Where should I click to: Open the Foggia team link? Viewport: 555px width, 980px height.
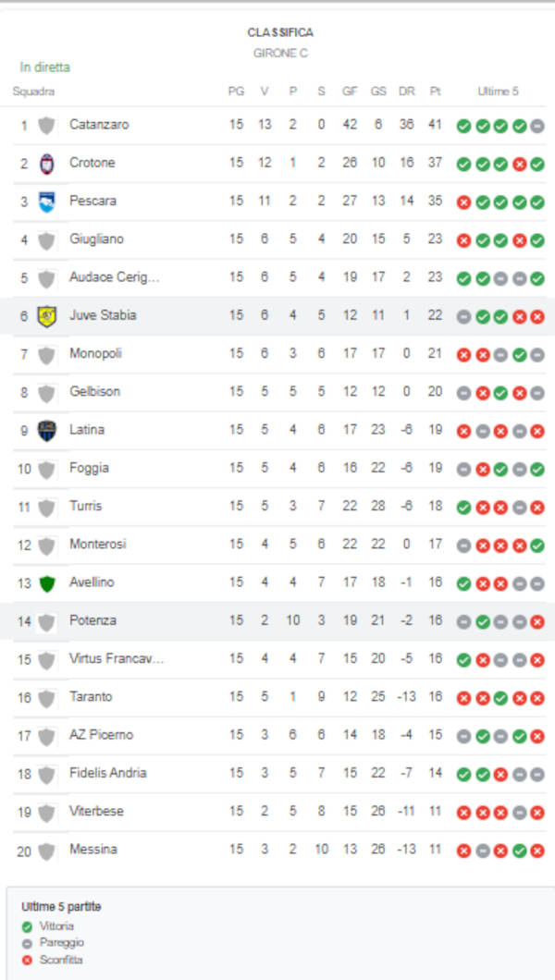tap(89, 469)
